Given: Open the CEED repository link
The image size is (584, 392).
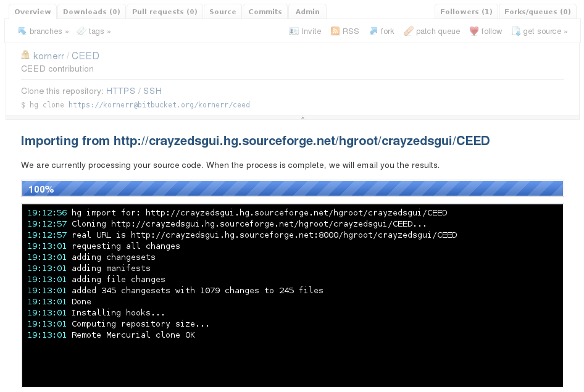Looking at the screenshot, I should [85, 56].
